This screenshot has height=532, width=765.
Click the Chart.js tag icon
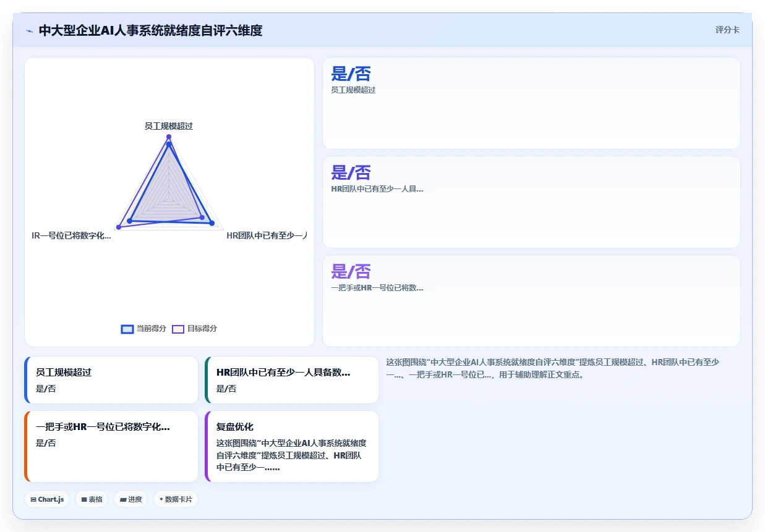point(33,499)
